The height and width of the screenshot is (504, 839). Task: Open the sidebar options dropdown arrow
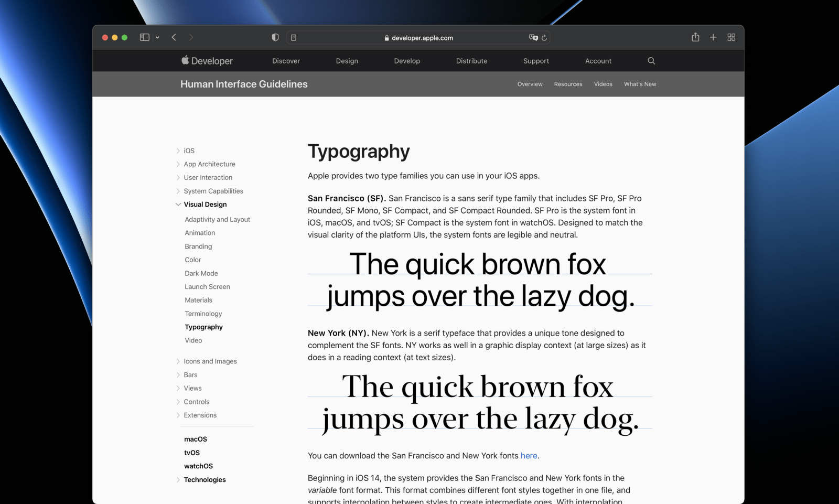(157, 38)
